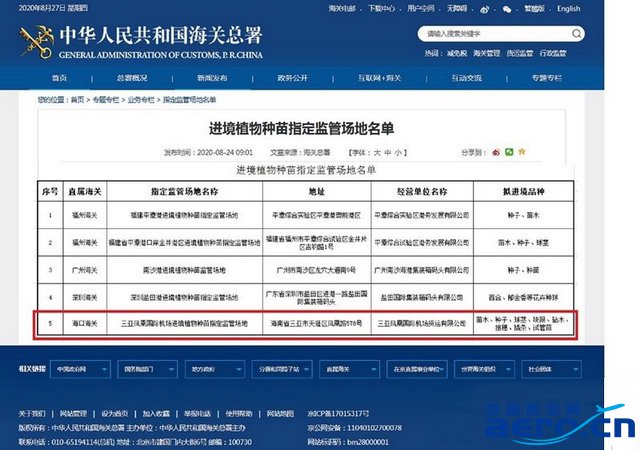Open 专题专栏 navigation item
This screenshot has width=640, height=450.
click(x=547, y=78)
